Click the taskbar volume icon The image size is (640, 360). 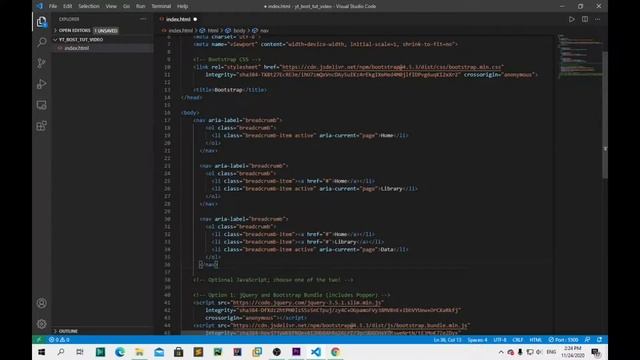pyautogui.click(x=540, y=352)
